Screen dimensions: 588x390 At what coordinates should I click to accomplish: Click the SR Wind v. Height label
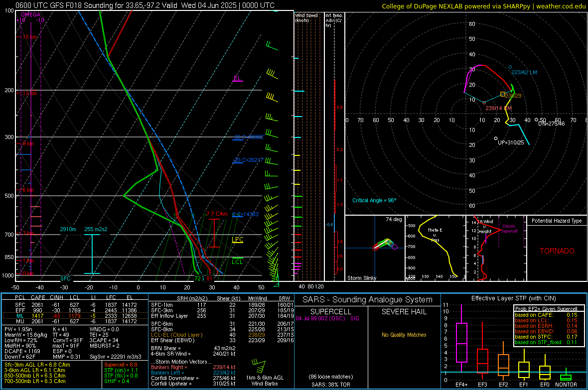click(485, 227)
